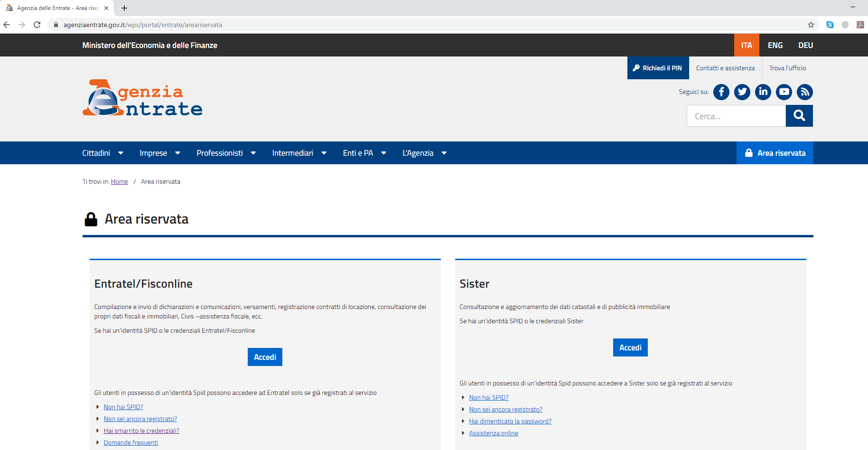This screenshot has height=450, width=868.
Task: Click Accedi under Sister
Action: (x=630, y=347)
